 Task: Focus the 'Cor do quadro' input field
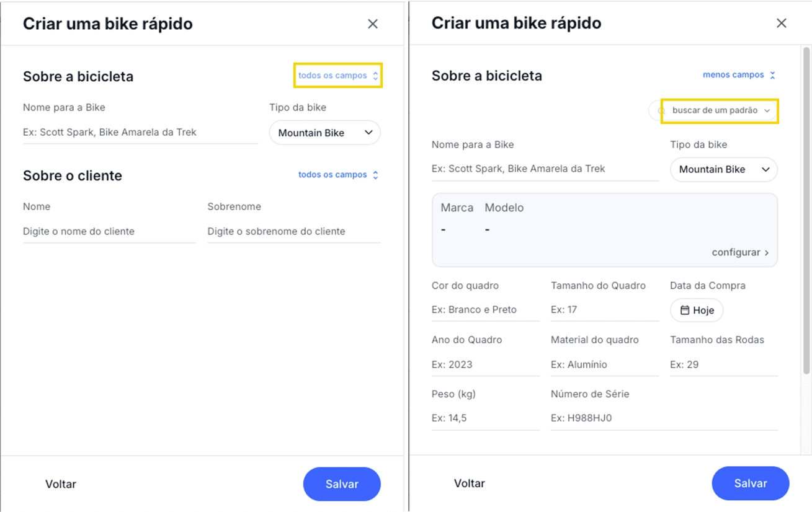coord(485,310)
